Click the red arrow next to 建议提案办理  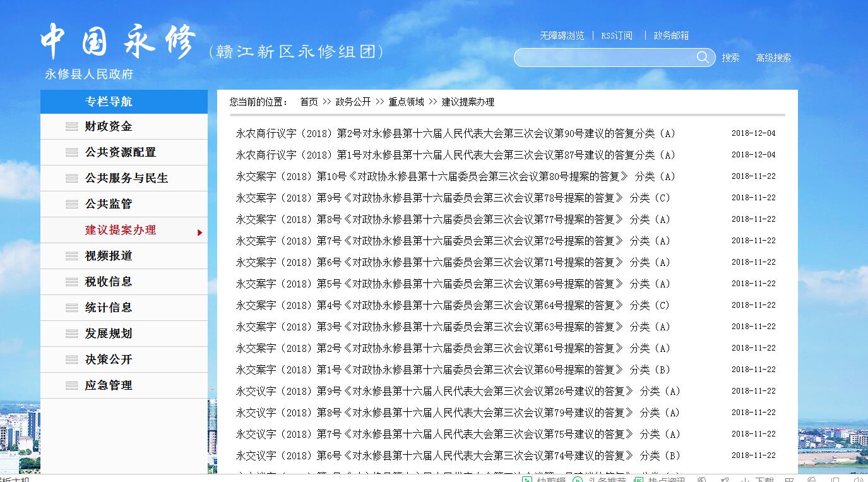pyautogui.click(x=199, y=232)
